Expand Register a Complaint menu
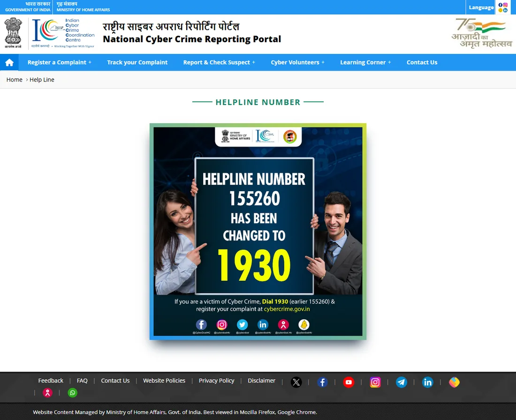 [60, 62]
